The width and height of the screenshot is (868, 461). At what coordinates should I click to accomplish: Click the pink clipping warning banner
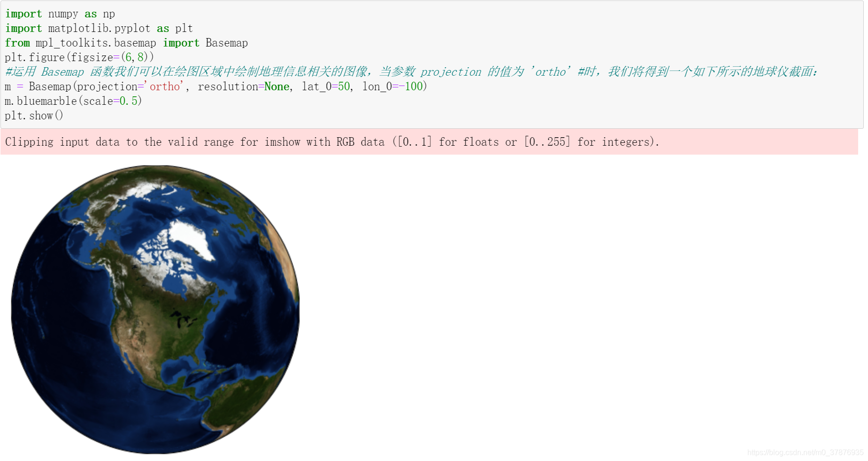click(x=329, y=141)
